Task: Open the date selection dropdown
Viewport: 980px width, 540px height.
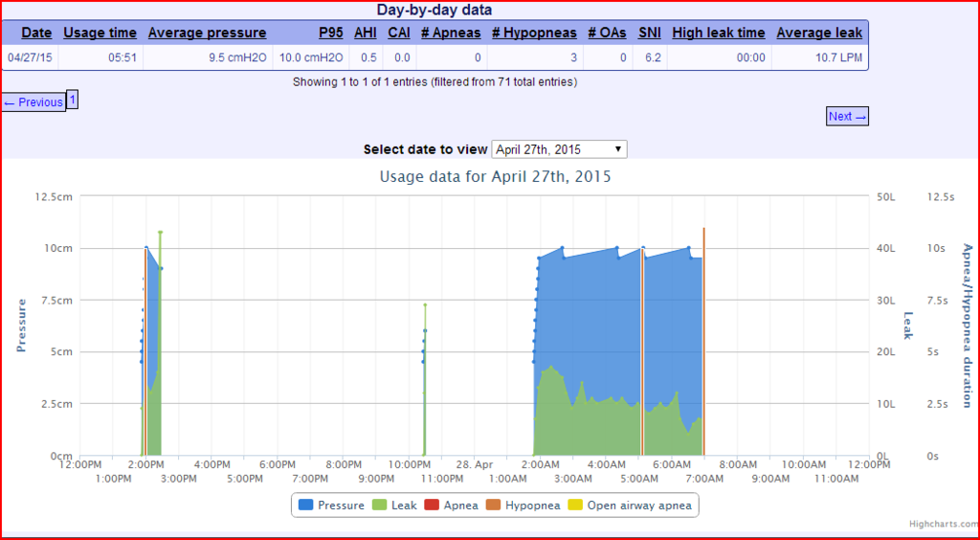Action: pos(559,149)
